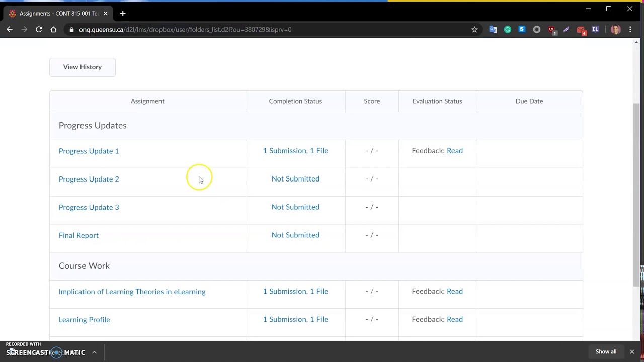Click Not Submitted for Final Report

295,235
